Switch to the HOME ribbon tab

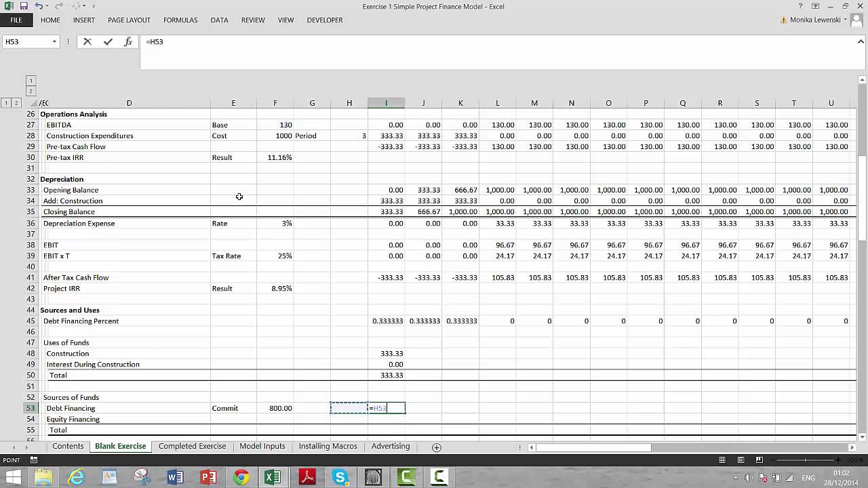(x=50, y=20)
